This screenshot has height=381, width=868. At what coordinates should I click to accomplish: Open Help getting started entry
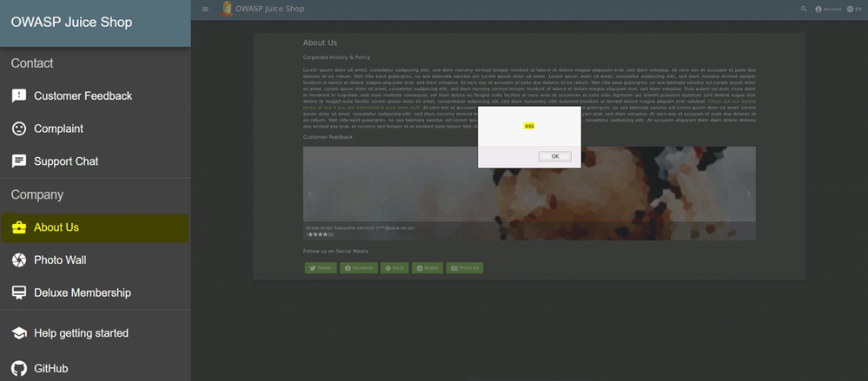[x=96, y=333]
